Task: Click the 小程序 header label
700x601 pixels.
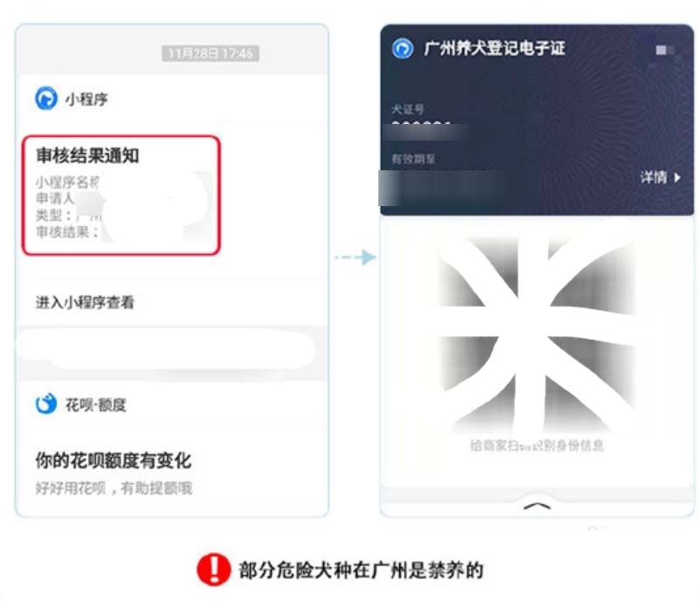Action: pyautogui.click(x=87, y=99)
